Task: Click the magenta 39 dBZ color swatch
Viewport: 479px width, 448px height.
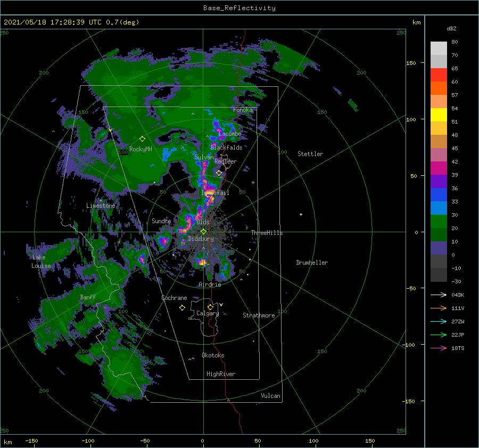Action: (x=439, y=168)
